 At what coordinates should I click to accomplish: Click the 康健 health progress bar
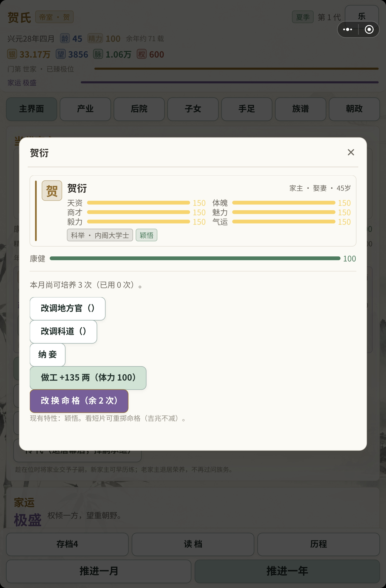(195, 259)
